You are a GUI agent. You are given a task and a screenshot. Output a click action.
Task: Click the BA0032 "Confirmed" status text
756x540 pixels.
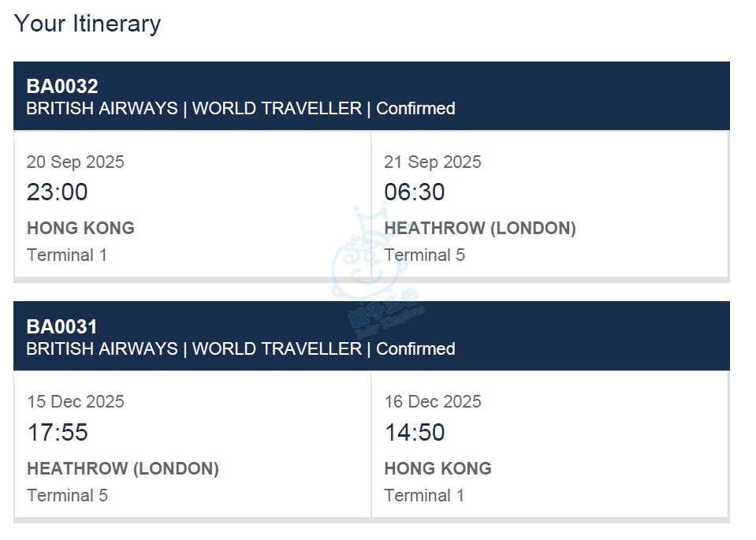415,109
